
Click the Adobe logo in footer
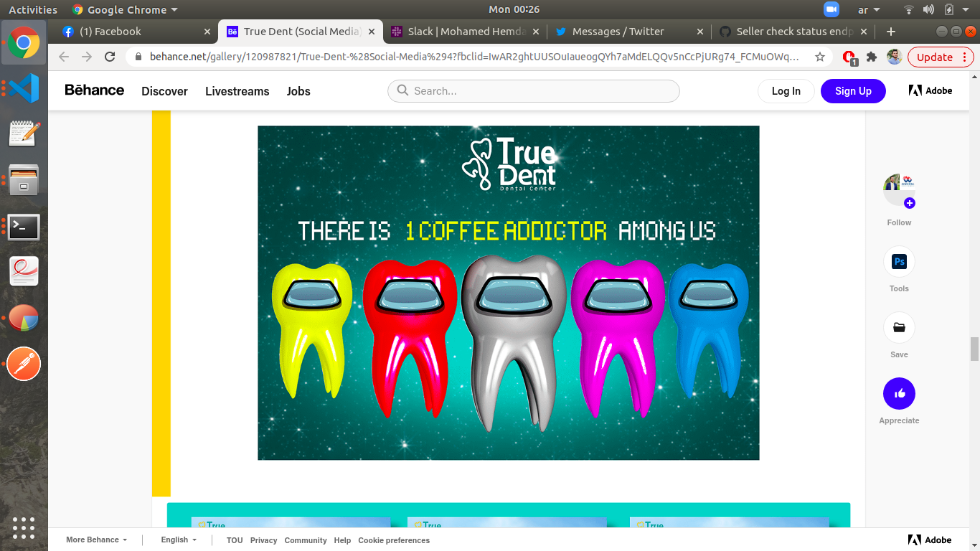coord(930,540)
